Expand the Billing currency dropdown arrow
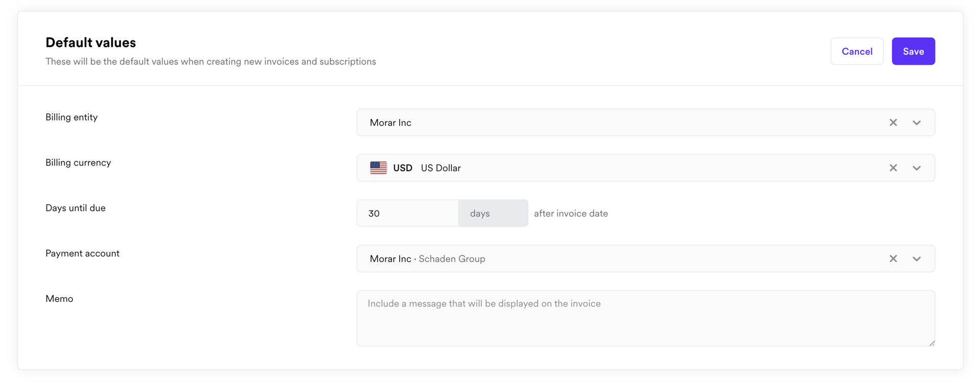This screenshot has height=383, width=980. [x=916, y=167]
